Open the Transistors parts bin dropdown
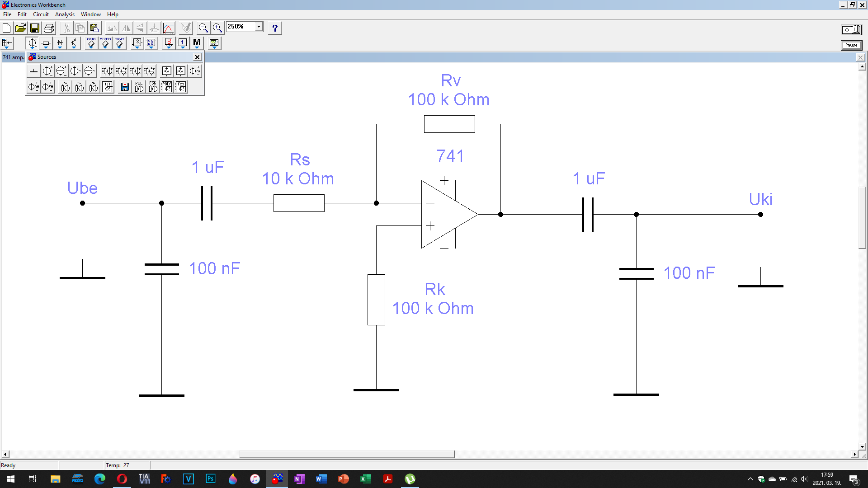Screen dimensions: 868x488 (x=74, y=43)
